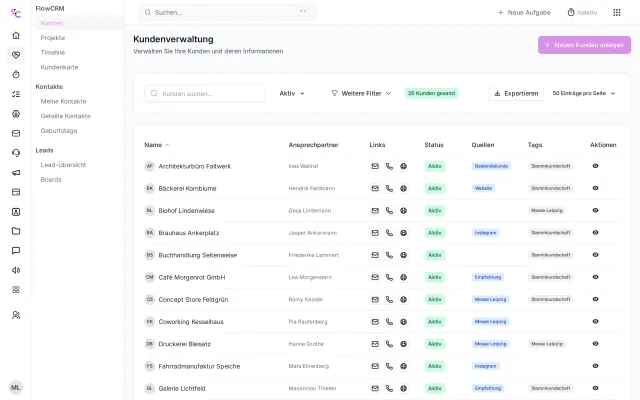Click the Inaktiv timer button

point(582,13)
